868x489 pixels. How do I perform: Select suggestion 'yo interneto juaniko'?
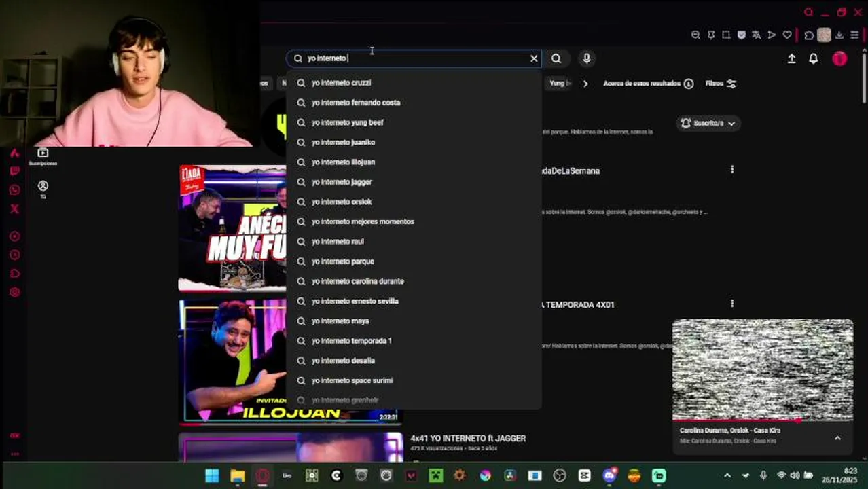pos(414,142)
